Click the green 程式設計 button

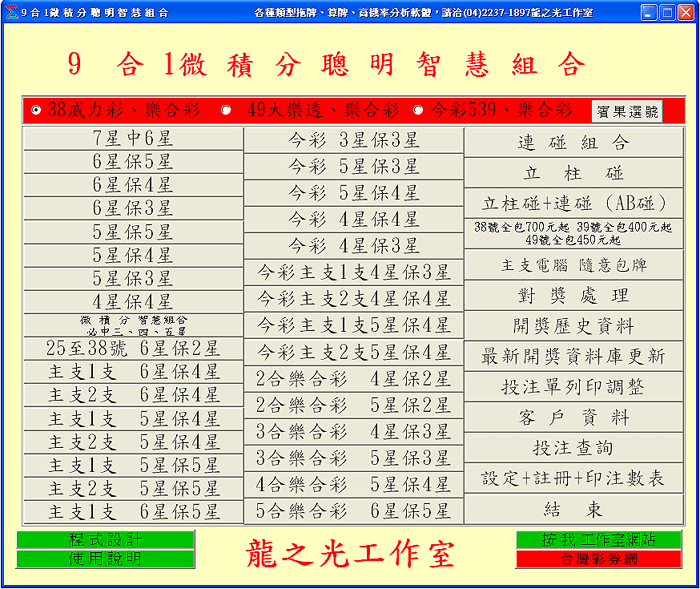click(105, 540)
